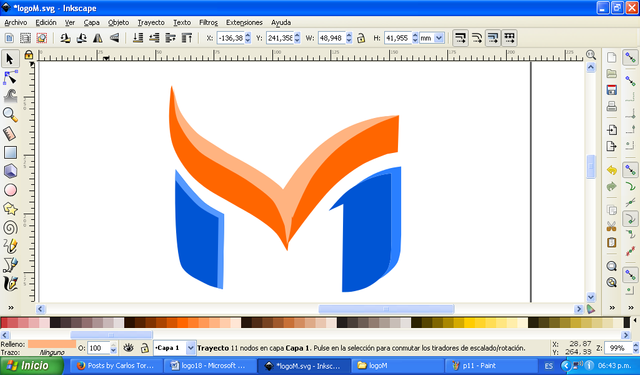Screen dimensions: 640x375
Task: Open the Filtros menu
Action: 208,22
